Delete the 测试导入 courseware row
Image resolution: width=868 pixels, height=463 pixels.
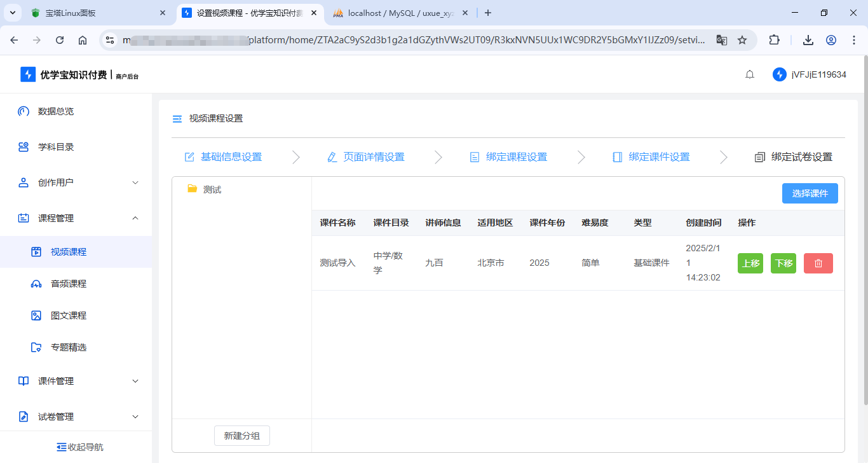pos(818,263)
